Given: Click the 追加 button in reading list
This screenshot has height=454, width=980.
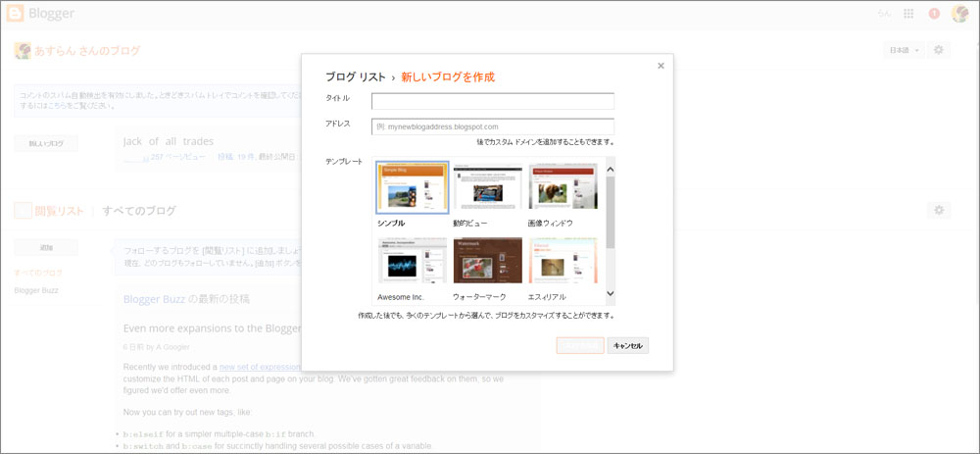Looking at the screenshot, I should tap(46, 247).
